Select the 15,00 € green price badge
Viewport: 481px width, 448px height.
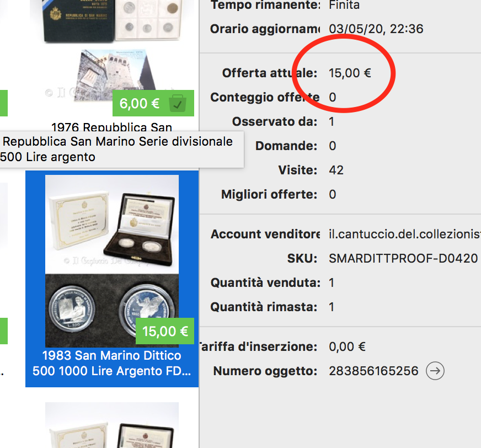165,331
